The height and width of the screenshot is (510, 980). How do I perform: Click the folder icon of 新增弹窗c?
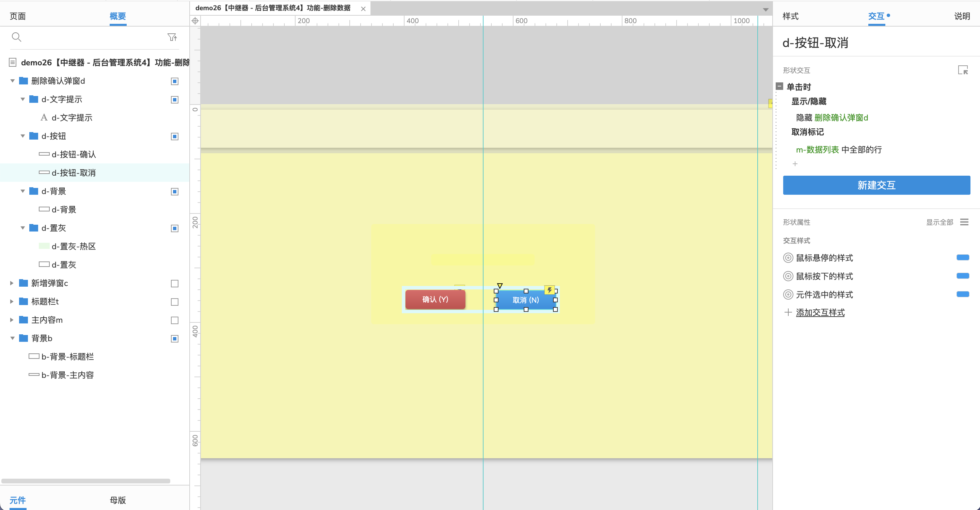(23, 283)
